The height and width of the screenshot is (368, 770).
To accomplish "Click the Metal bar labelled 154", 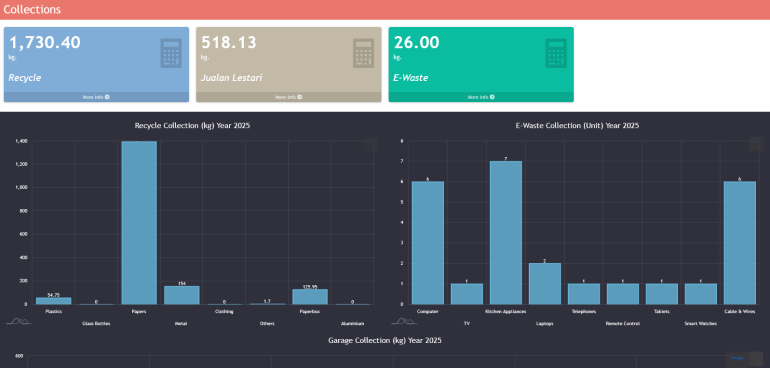I will [182, 295].
